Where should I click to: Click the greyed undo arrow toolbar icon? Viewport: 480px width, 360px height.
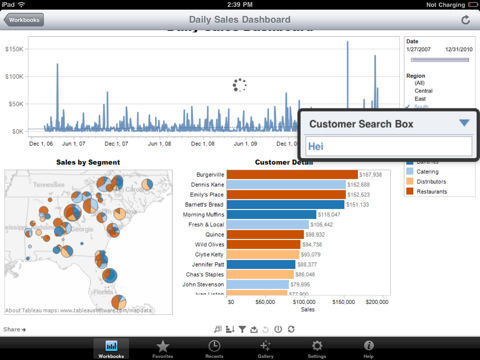click(x=266, y=329)
